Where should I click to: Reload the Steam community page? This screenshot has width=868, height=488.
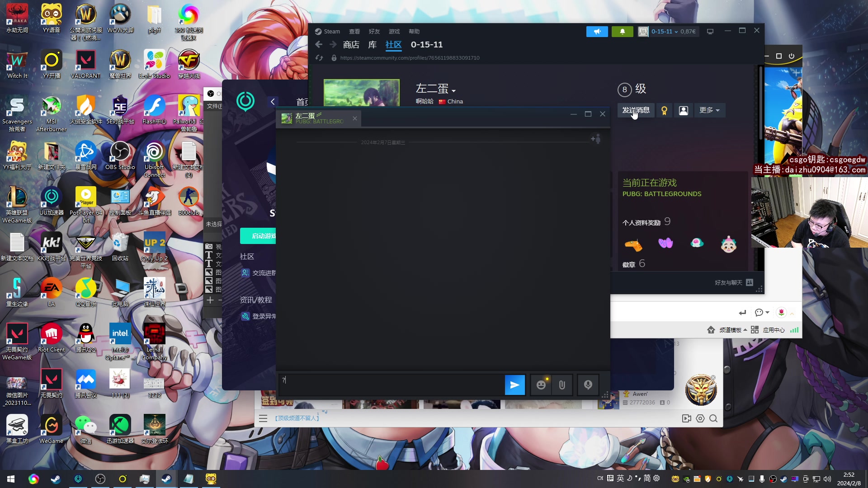319,58
